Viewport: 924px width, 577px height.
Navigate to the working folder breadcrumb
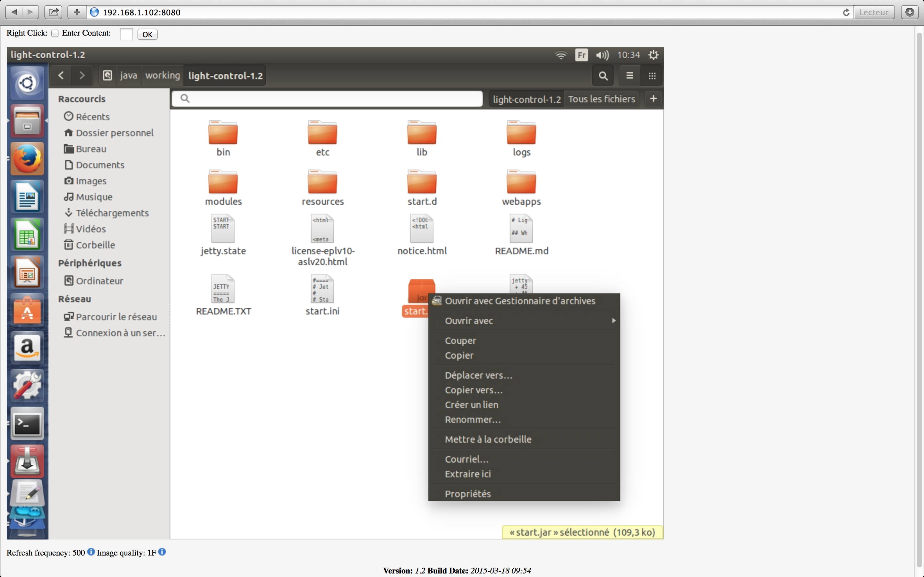tap(162, 75)
